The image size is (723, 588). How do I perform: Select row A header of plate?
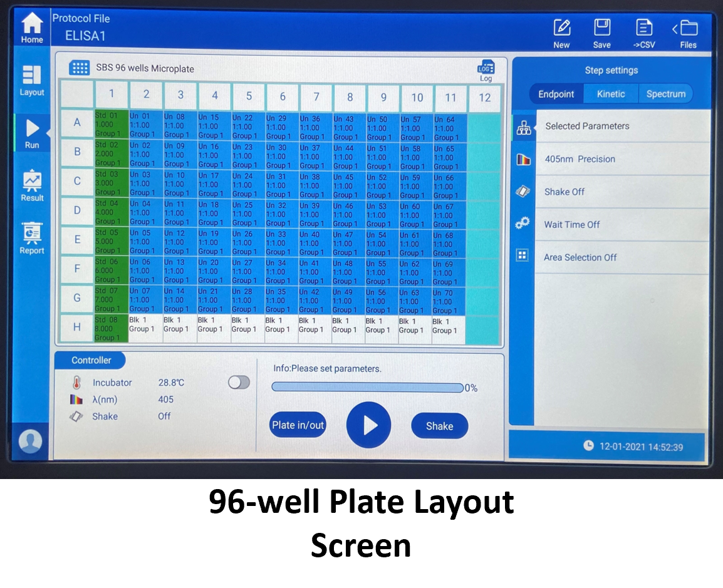(x=77, y=123)
